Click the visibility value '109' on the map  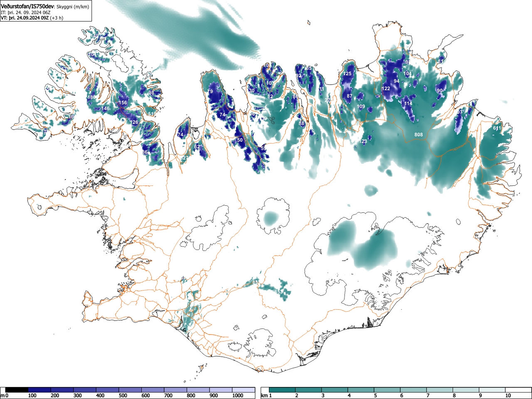click(x=361, y=107)
